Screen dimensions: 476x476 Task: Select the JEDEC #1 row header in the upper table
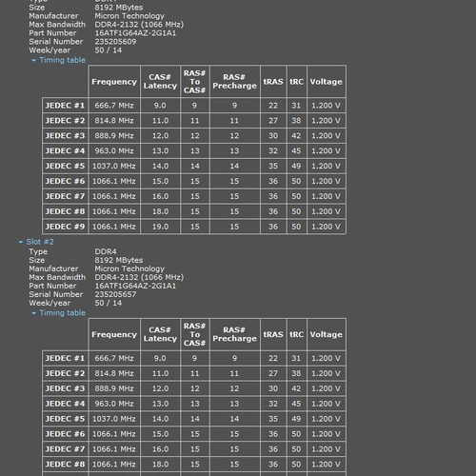(x=65, y=106)
